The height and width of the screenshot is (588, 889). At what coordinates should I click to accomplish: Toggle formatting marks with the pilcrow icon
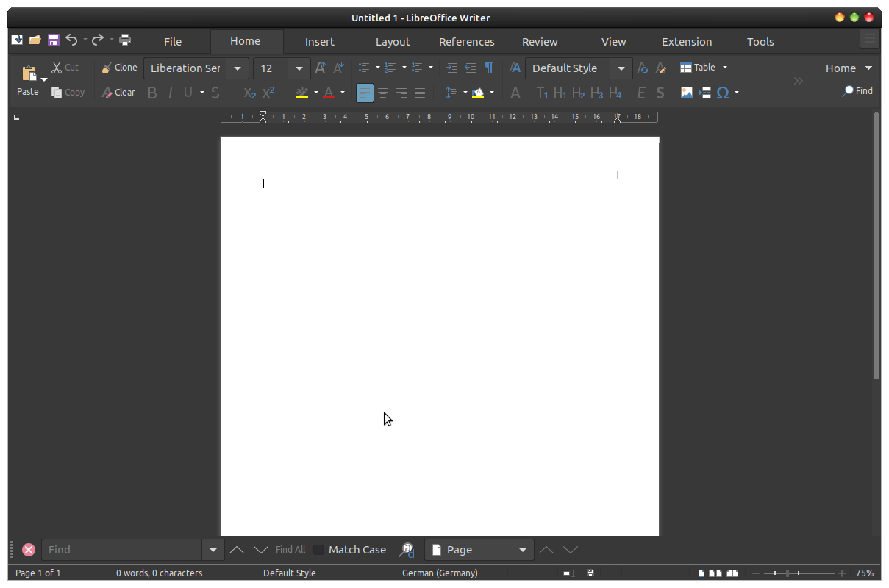489,68
